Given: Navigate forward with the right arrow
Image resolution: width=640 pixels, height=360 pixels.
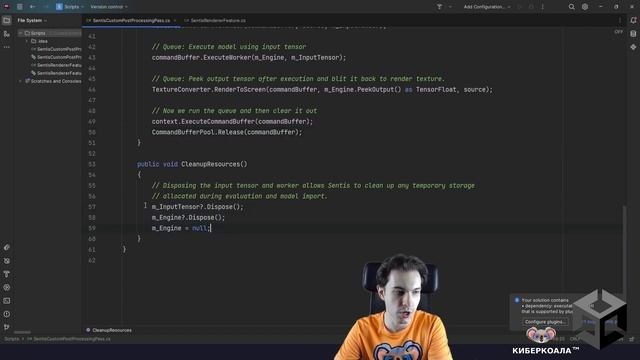Looking at the screenshot, I should 46,7.
